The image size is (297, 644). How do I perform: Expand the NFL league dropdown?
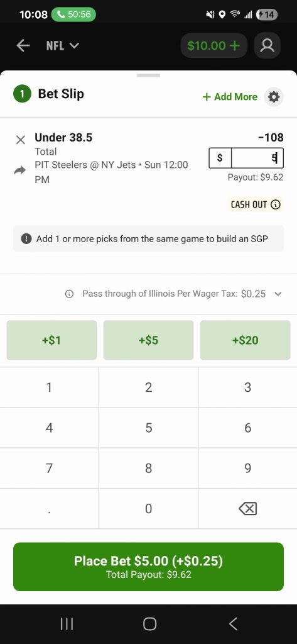(x=62, y=45)
